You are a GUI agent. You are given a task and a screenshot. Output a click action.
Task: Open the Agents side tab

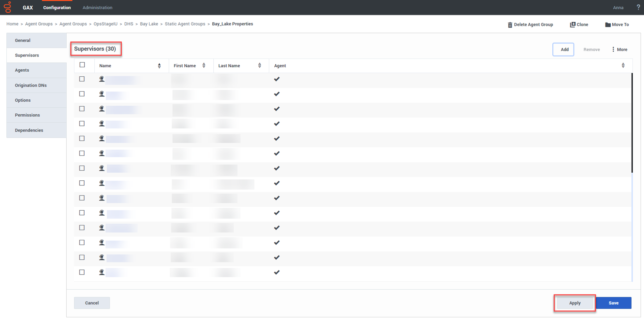22,70
